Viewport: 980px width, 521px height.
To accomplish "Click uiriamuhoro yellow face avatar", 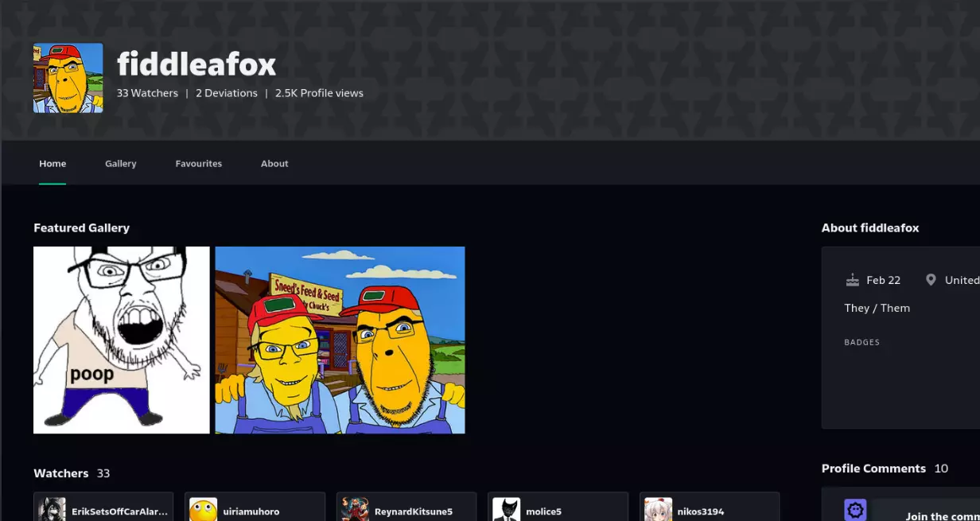I will click(x=204, y=510).
